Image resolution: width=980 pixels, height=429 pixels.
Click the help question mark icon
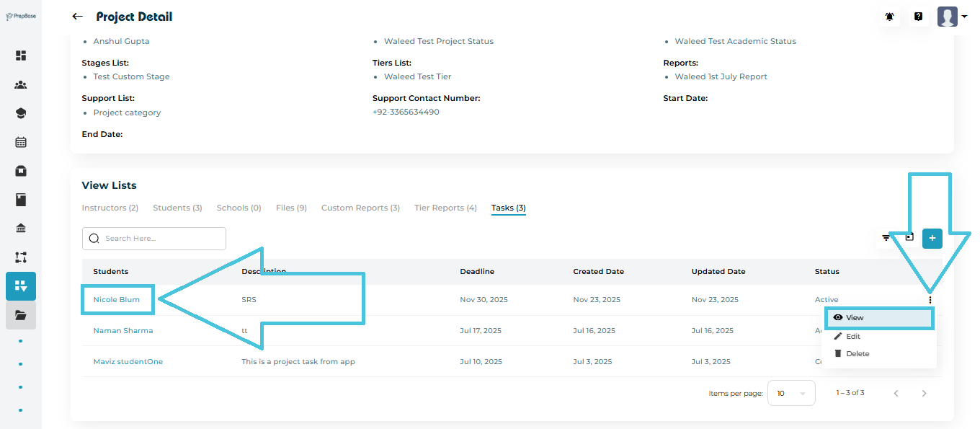pos(918,17)
